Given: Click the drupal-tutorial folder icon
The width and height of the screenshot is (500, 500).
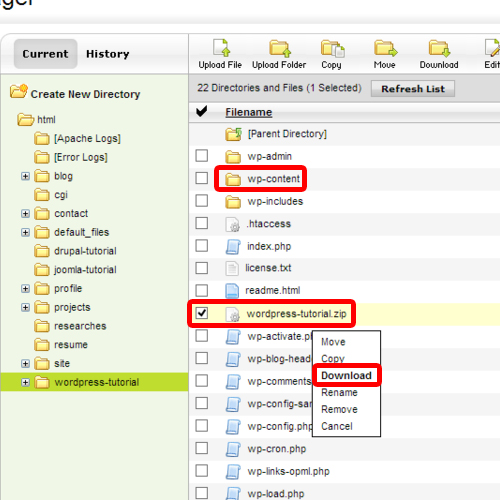Looking at the screenshot, I should click(x=42, y=251).
